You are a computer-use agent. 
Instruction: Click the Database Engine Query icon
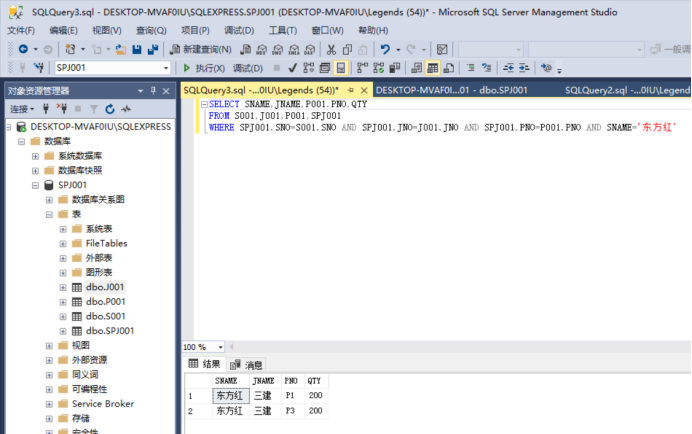pos(246,49)
